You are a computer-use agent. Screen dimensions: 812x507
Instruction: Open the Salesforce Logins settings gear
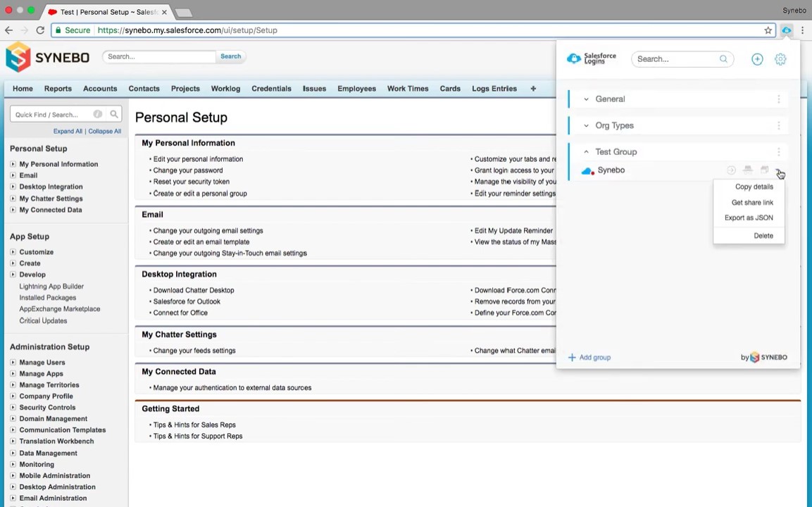(x=780, y=59)
